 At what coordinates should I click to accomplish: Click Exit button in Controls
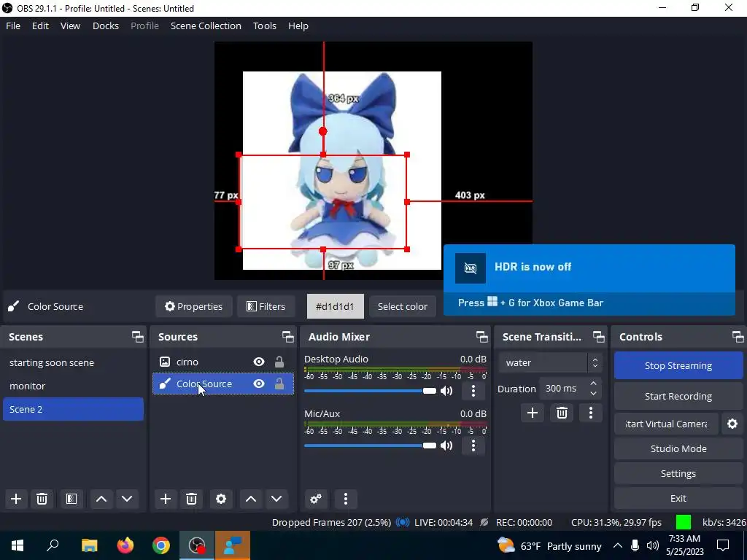[678, 498]
